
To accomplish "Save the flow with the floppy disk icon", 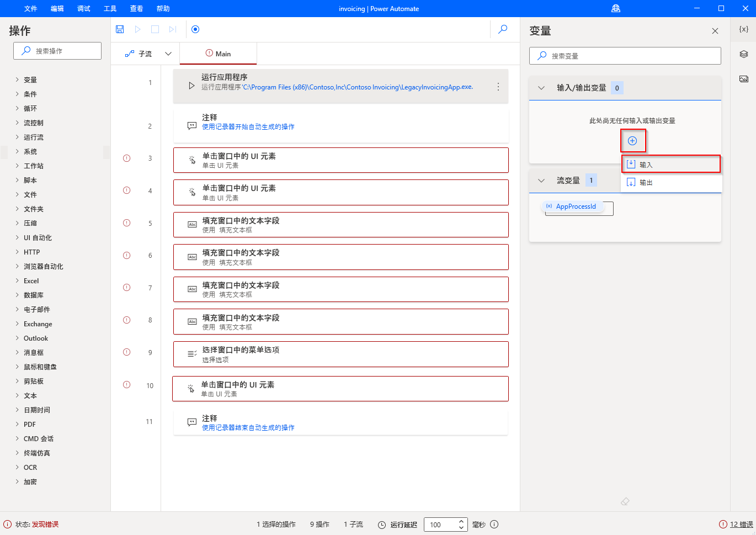I will pos(120,29).
